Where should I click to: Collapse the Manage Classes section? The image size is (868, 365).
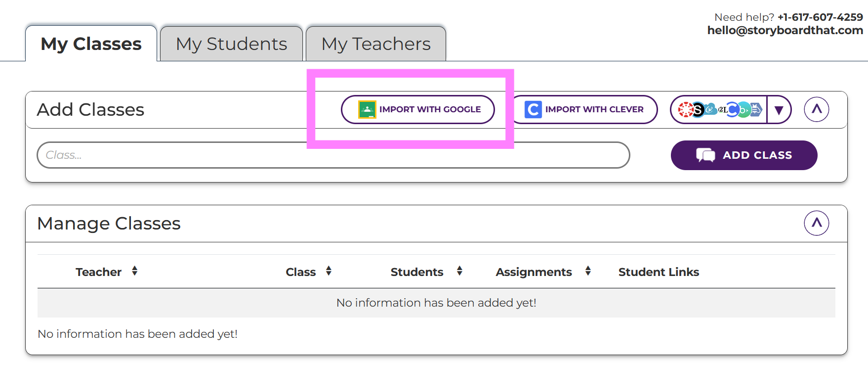(816, 223)
